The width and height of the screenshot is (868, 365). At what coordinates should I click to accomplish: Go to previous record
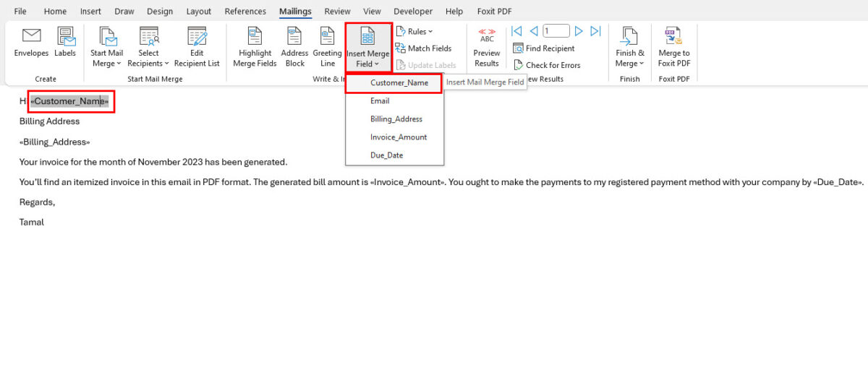[534, 31]
